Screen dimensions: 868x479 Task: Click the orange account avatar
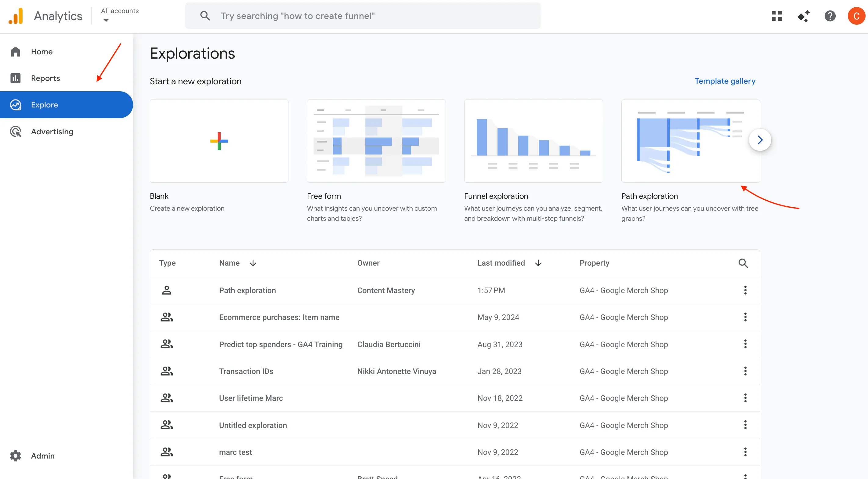click(x=856, y=16)
